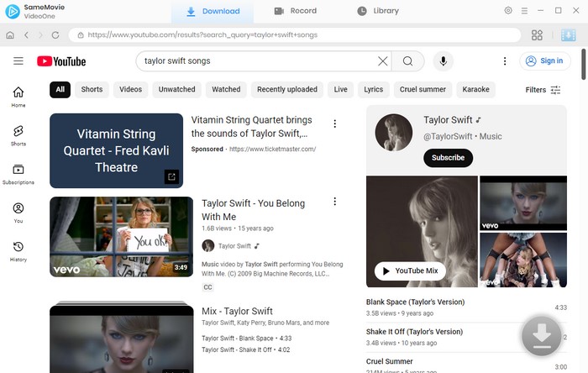
Task: Click the floating gray download button
Action: 542,336
